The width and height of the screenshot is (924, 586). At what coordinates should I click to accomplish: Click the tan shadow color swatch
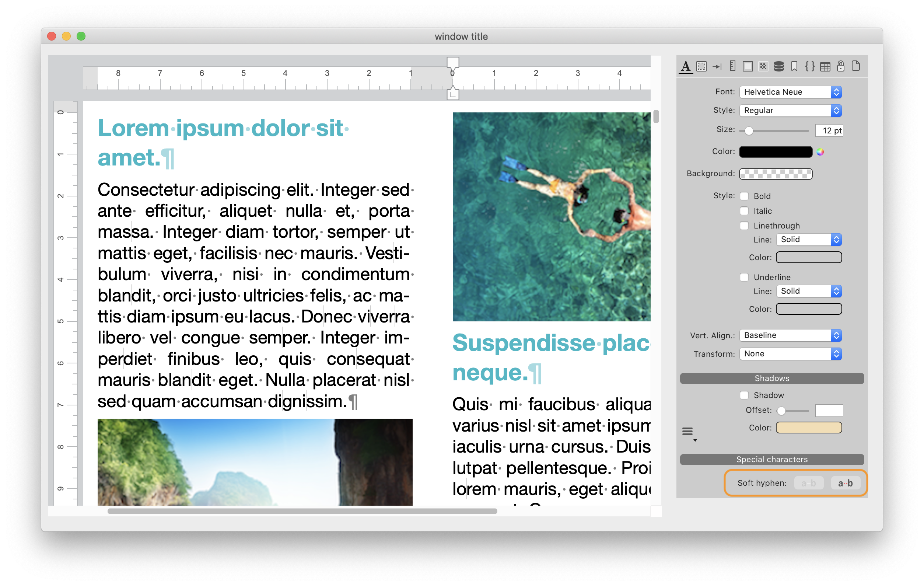(808, 428)
